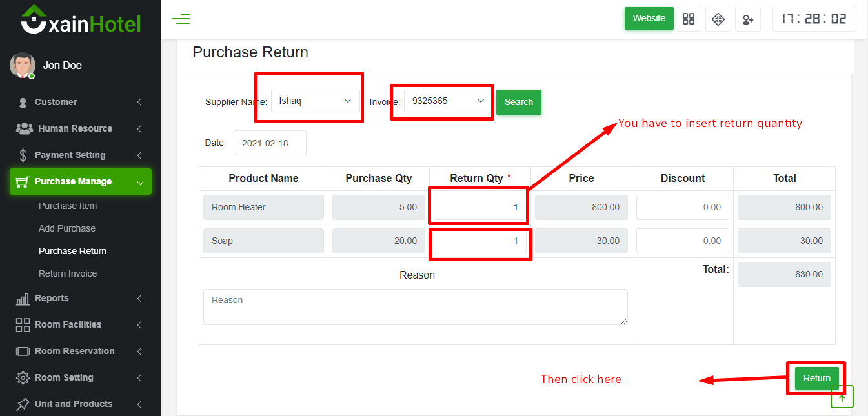Click the Website button in header
The width and height of the screenshot is (868, 416).
(649, 18)
